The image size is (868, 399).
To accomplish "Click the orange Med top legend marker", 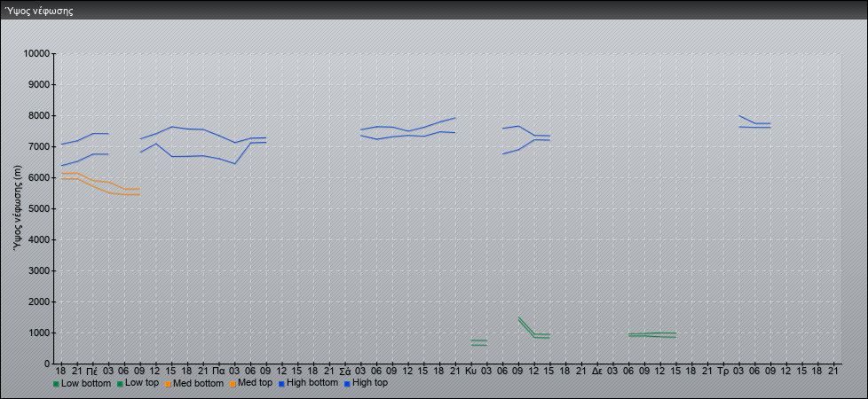I will [233, 384].
